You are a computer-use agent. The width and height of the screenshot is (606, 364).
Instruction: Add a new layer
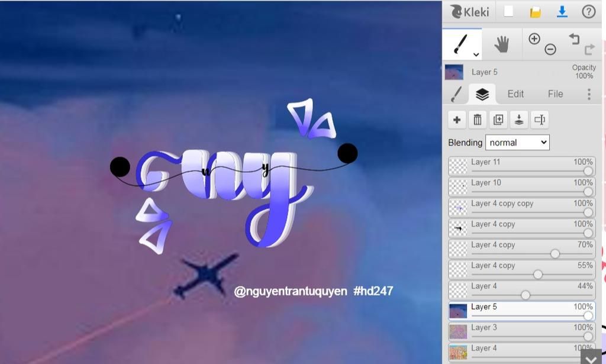(456, 120)
